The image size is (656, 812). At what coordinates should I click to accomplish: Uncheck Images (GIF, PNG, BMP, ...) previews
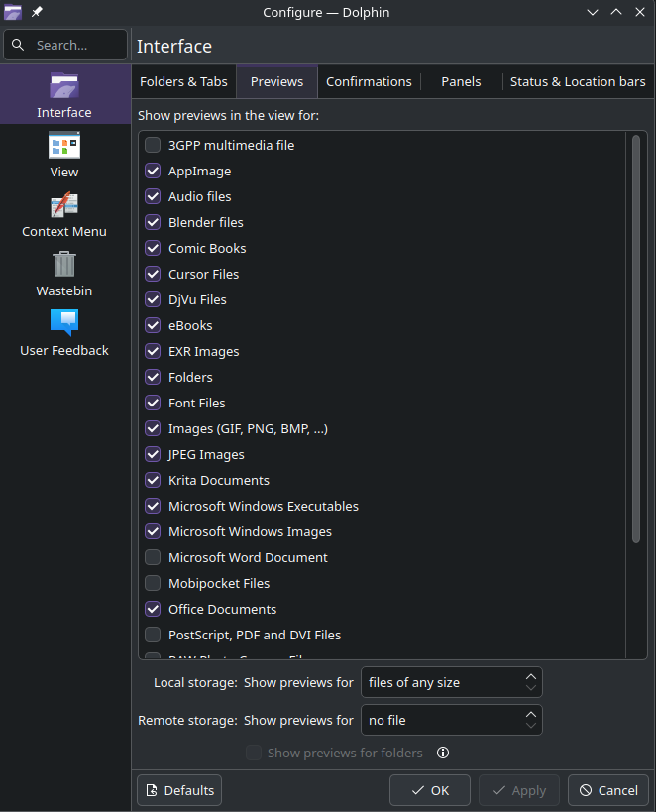(153, 428)
